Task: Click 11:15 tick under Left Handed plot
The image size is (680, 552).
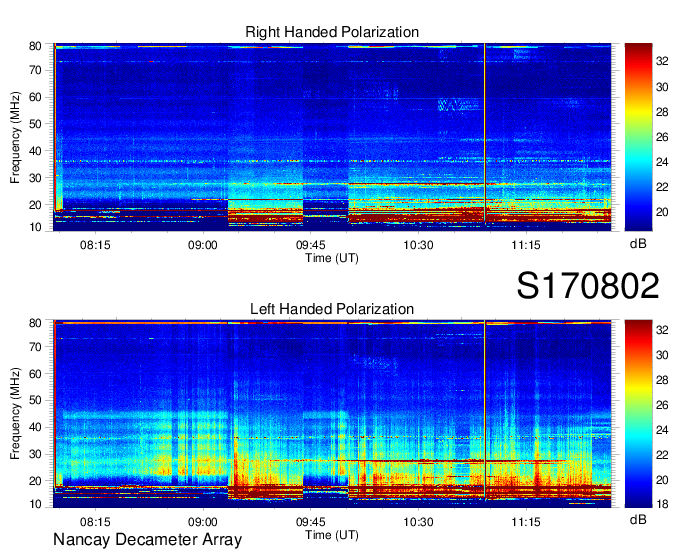Action: click(526, 522)
